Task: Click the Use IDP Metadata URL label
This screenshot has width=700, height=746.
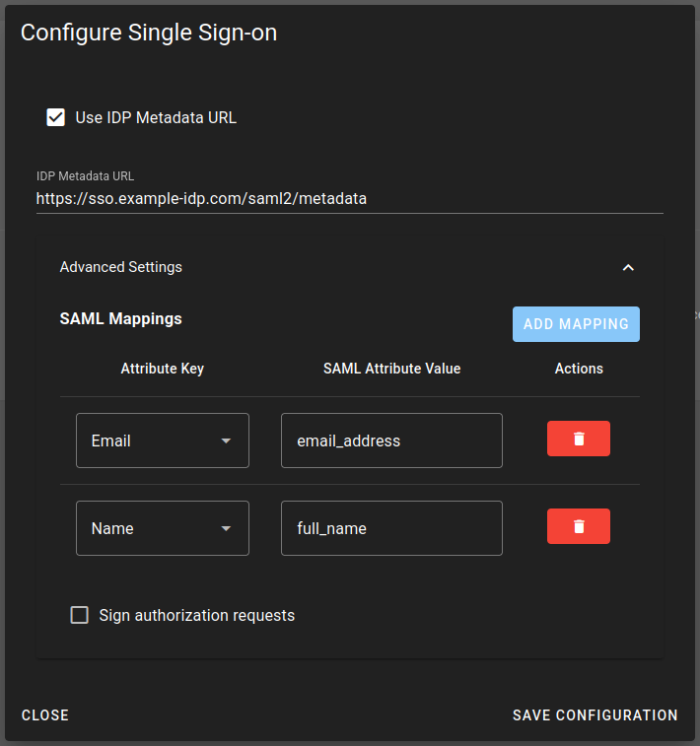Action: (x=156, y=117)
